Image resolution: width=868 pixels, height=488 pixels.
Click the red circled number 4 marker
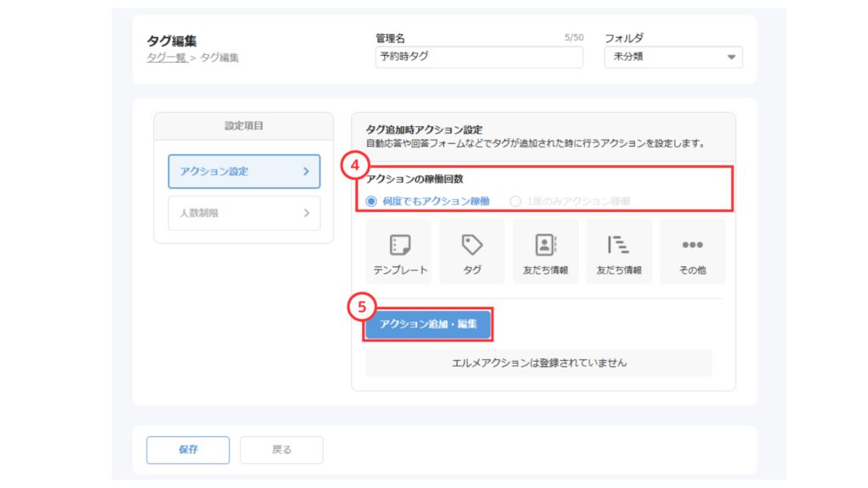(356, 166)
